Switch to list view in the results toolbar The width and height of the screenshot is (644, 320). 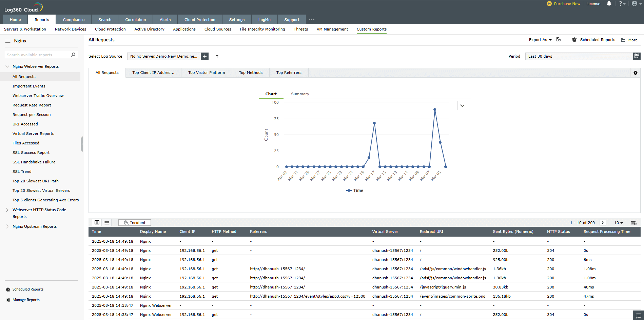coord(106,222)
